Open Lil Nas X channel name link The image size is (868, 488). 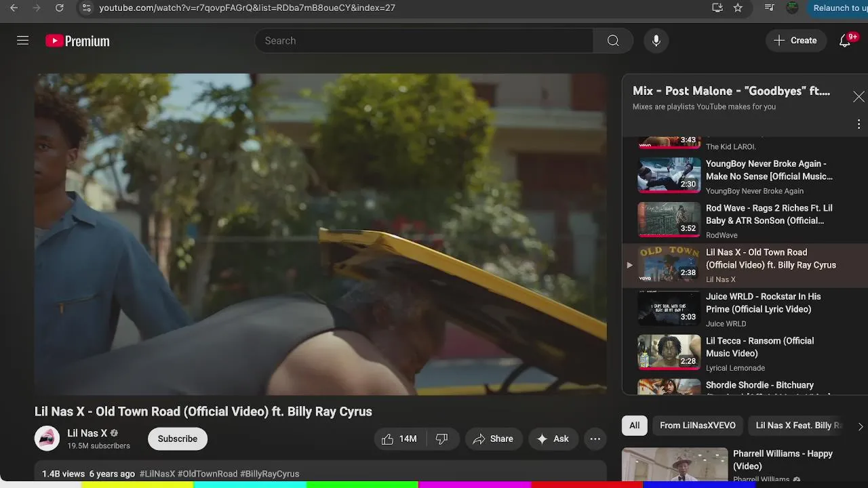pyautogui.click(x=87, y=433)
